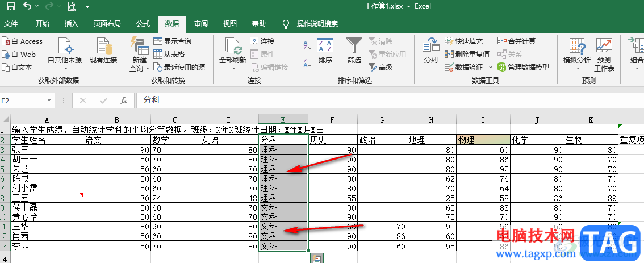
Task: Click the 化学 header cell
Action: point(537,140)
